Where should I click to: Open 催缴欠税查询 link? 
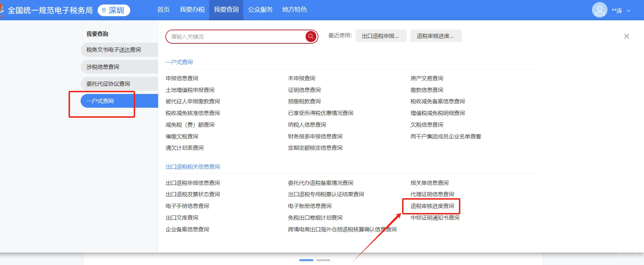click(x=182, y=136)
